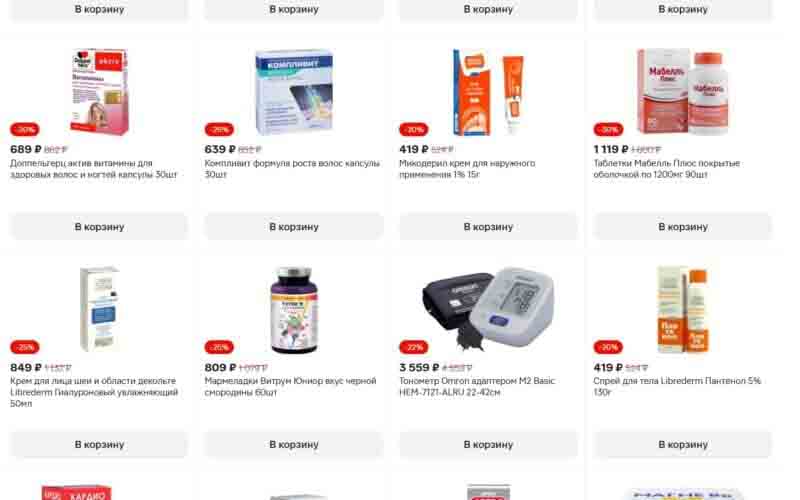This screenshot has height=500, width=800.
Task: Add the Doppelherz vitamins to the cart
Action: click(99, 227)
